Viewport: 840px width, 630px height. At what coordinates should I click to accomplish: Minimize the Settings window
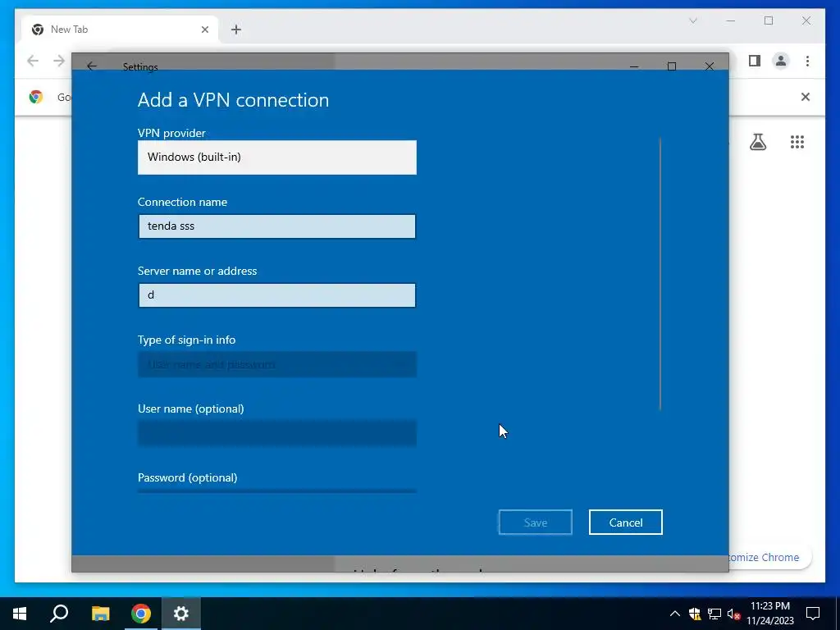pos(634,66)
